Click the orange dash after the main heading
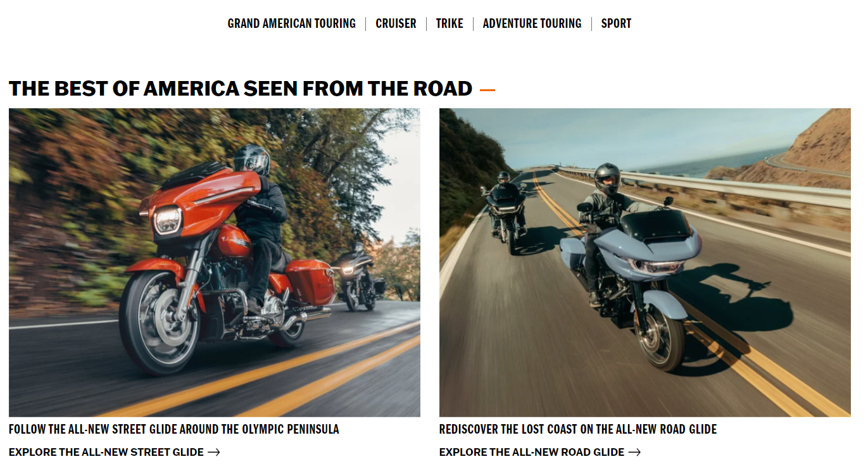868x471 pixels. pos(487,90)
